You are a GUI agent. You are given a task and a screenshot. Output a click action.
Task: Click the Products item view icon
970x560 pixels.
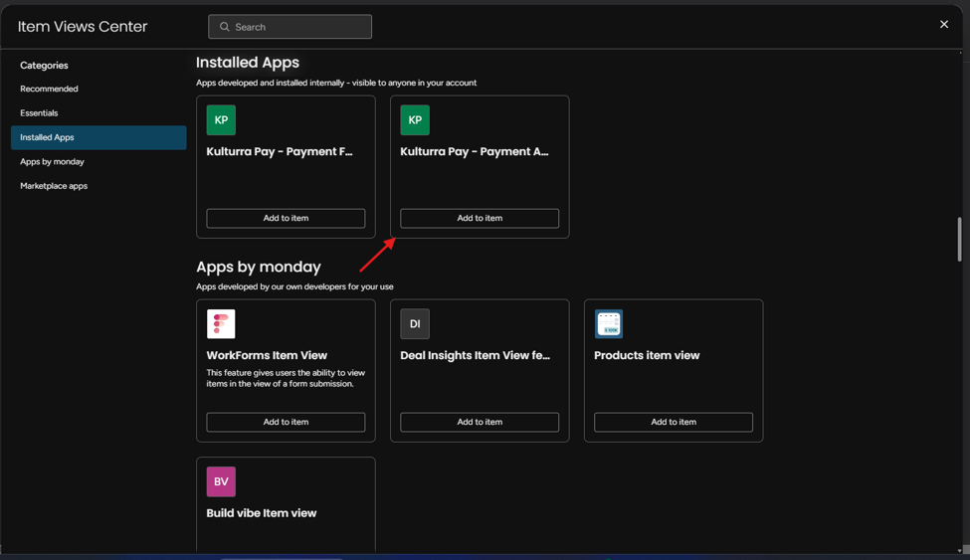[609, 323]
